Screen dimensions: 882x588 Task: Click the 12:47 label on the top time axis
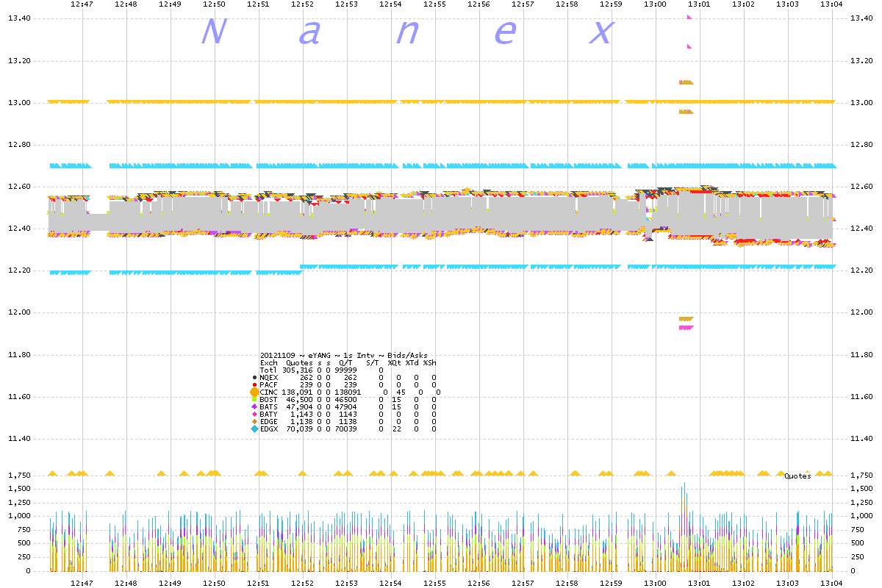(x=82, y=4)
